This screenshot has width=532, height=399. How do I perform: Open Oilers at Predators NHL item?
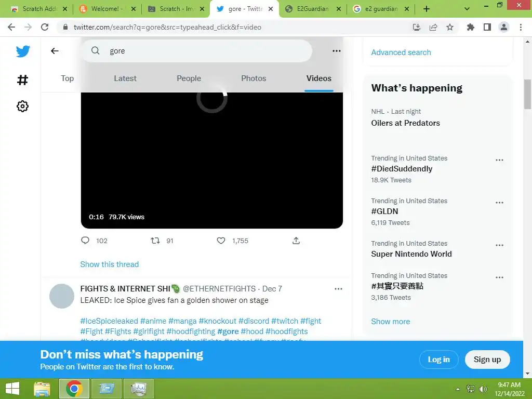405,123
